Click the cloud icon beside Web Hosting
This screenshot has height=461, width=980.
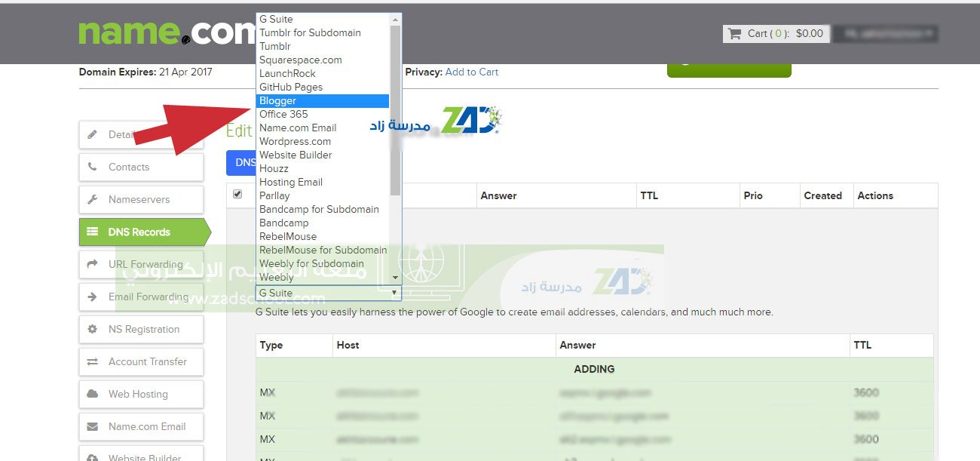point(92,394)
